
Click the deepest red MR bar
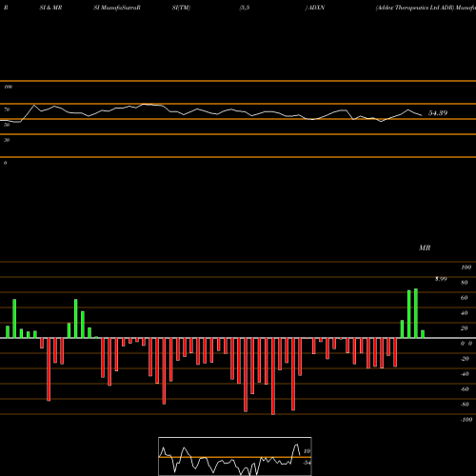[273, 376]
